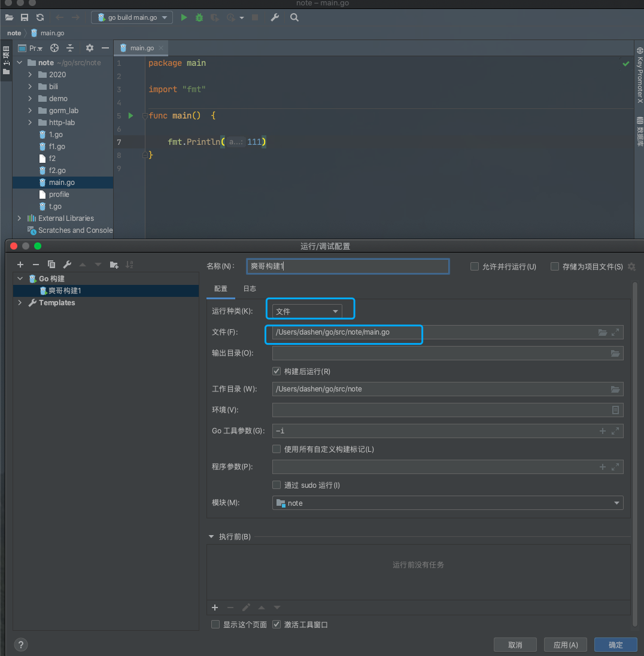
Task: Click the 取消 button
Action: click(515, 645)
